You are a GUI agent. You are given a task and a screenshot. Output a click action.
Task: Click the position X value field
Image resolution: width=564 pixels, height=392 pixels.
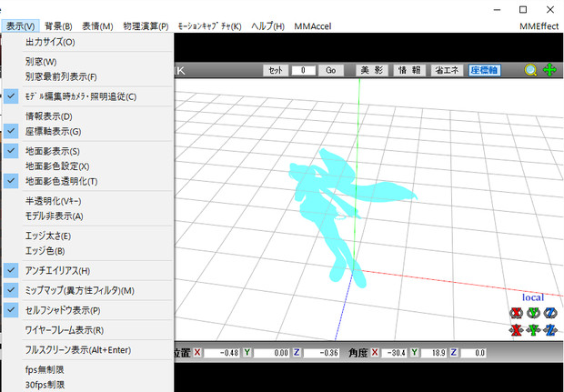(x=222, y=353)
